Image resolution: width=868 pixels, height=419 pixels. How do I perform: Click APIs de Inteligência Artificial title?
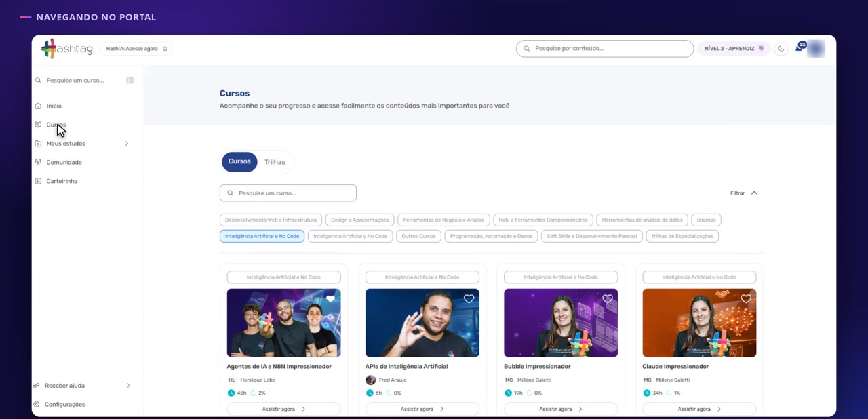pyautogui.click(x=406, y=367)
